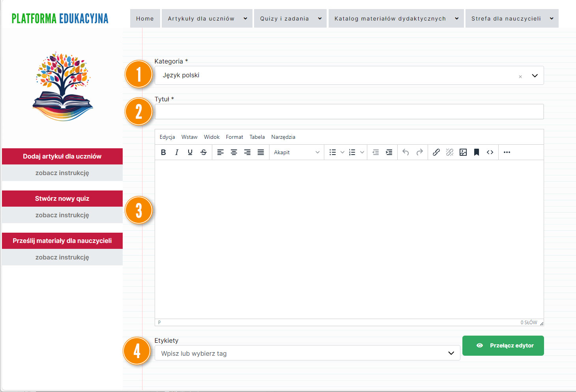Align text to the right
The image size is (576, 392).
247,152
